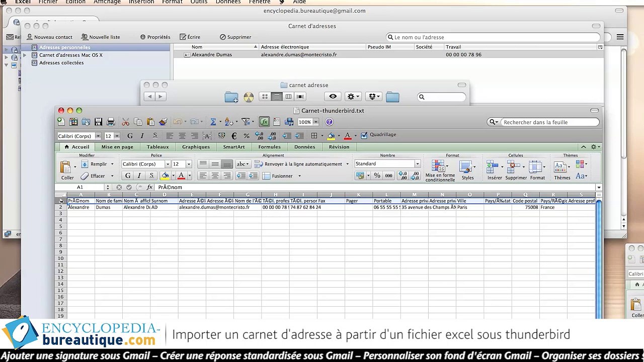Click the AutoSum sigma icon
Viewport: 644px width, 362px height.
tap(213, 122)
